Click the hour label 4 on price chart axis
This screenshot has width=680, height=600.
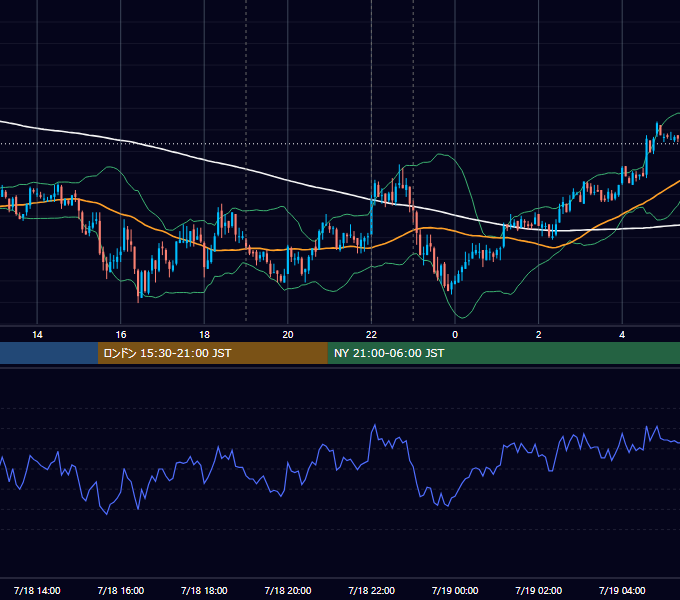pyautogui.click(x=622, y=335)
